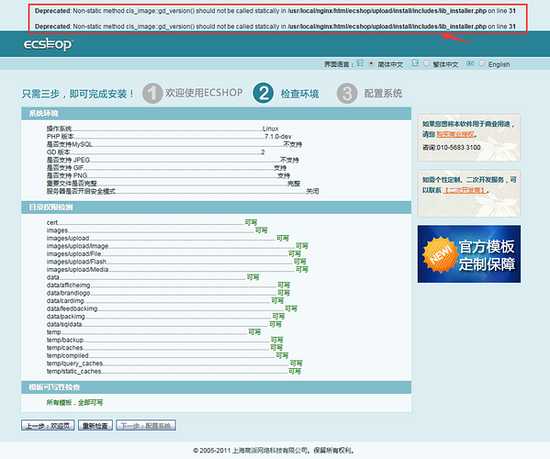Click step 3 circle 配置系统
Image resolution: width=550 pixels, height=459 pixels.
[347, 93]
